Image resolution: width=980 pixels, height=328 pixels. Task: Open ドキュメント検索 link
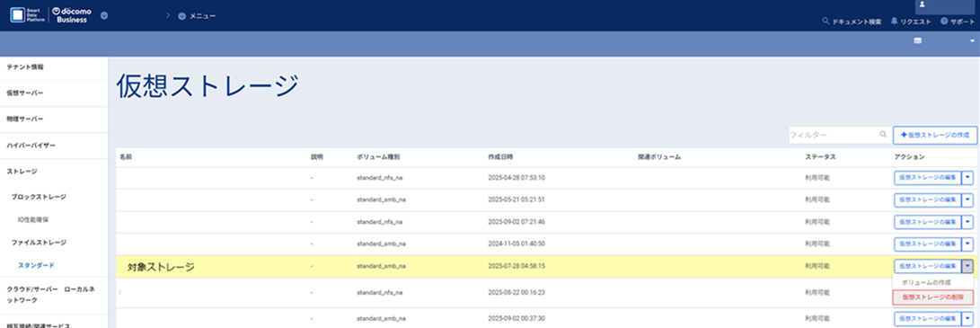856,22
